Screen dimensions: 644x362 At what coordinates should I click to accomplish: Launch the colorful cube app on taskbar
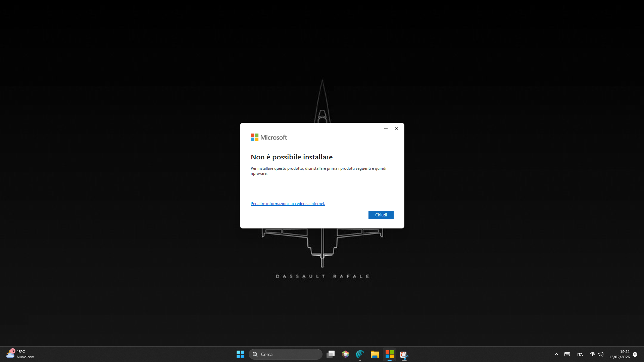345,354
